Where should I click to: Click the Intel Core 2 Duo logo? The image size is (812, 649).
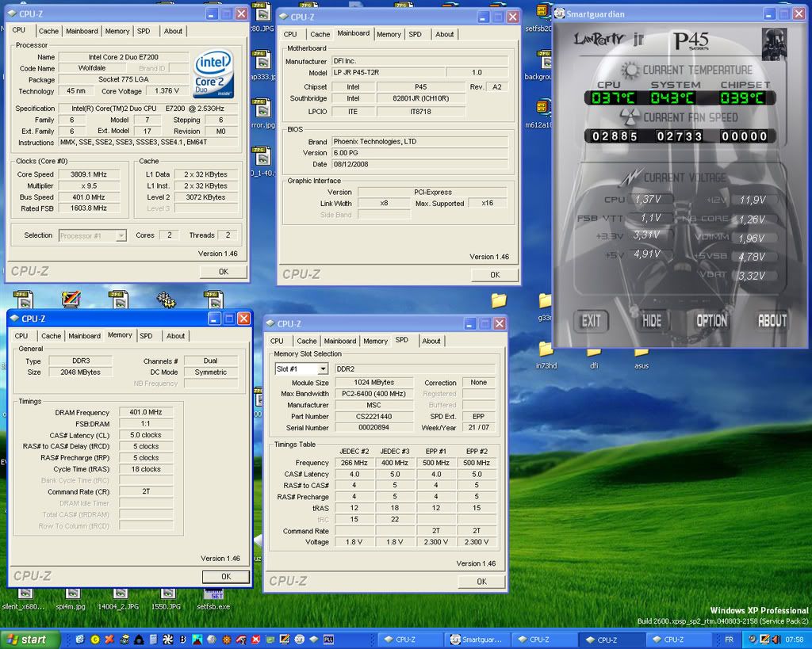coord(213,73)
